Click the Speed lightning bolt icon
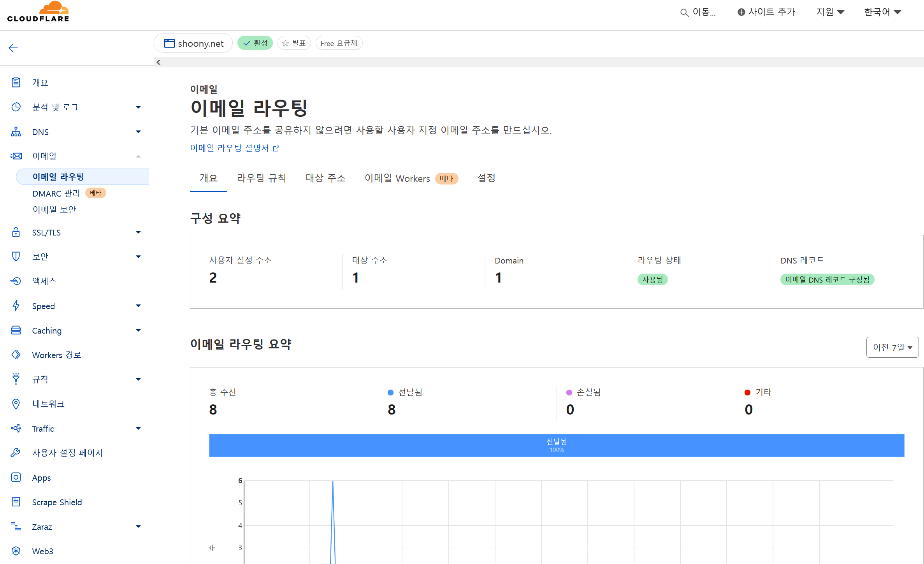This screenshot has height=564, width=924. click(x=16, y=306)
